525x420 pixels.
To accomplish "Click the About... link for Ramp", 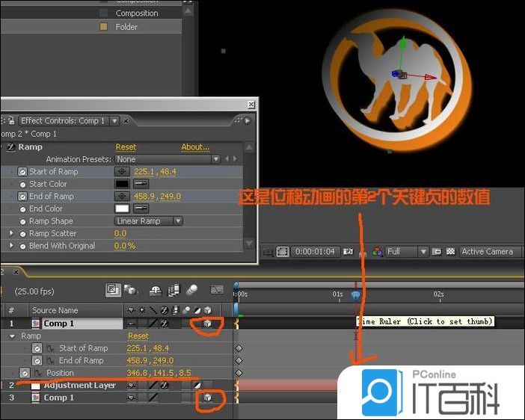I will coord(195,147).
